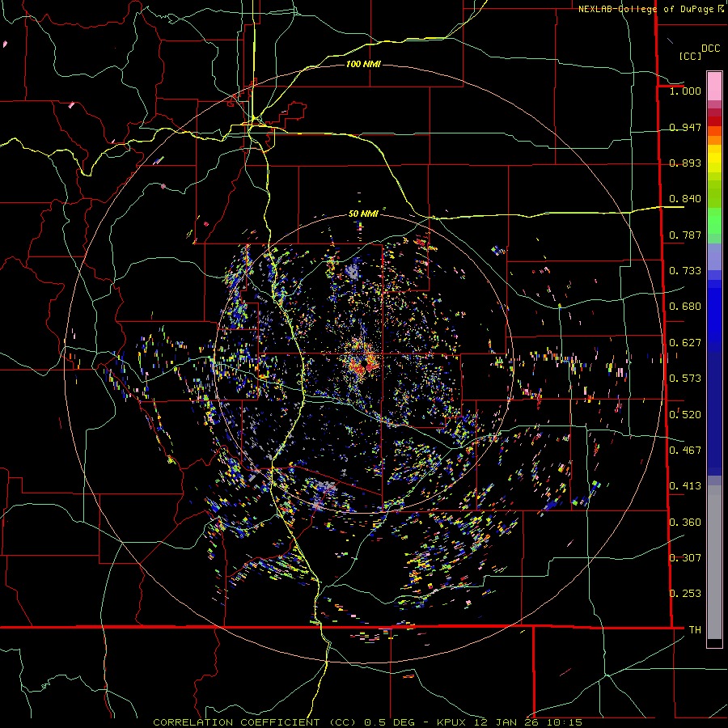Click the 0.733 scale value

click(x=685, y=271)
